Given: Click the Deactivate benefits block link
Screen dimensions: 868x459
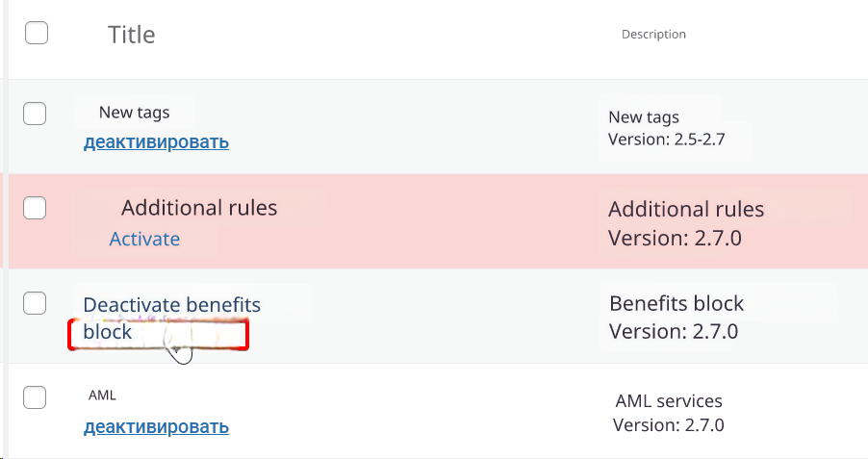Looking at the screenshot, I should [x=171, y=306].
